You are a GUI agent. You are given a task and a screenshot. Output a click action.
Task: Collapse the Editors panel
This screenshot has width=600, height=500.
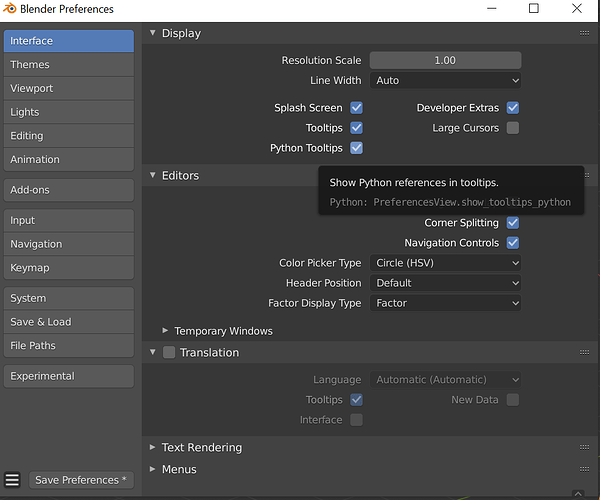(153, 175)
